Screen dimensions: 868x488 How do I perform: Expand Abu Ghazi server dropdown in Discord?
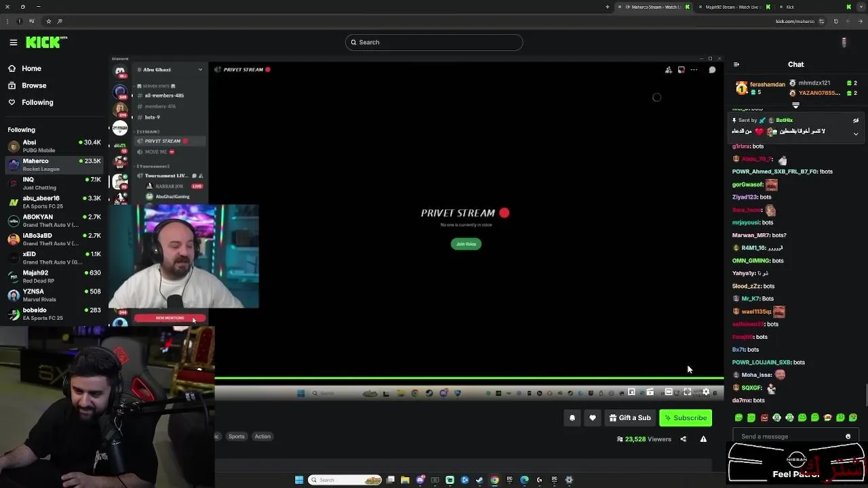(x=200, y=70)
